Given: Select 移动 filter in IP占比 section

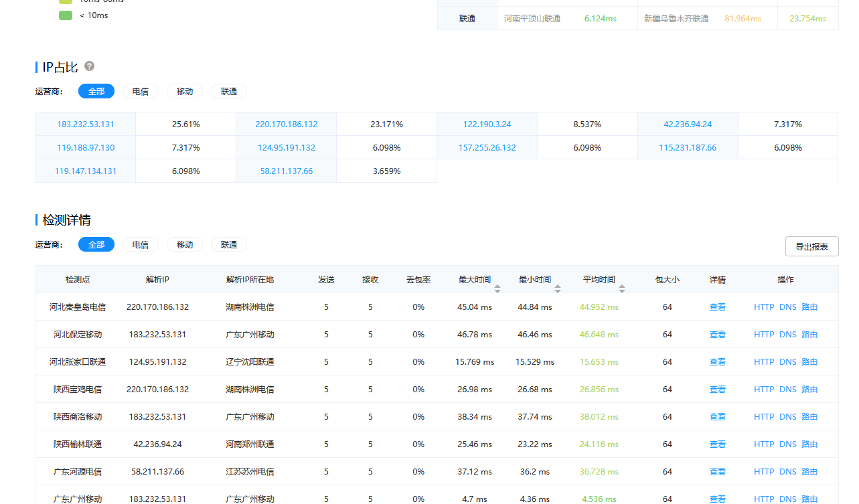Looking at the screenshot, I should point(185,91).
